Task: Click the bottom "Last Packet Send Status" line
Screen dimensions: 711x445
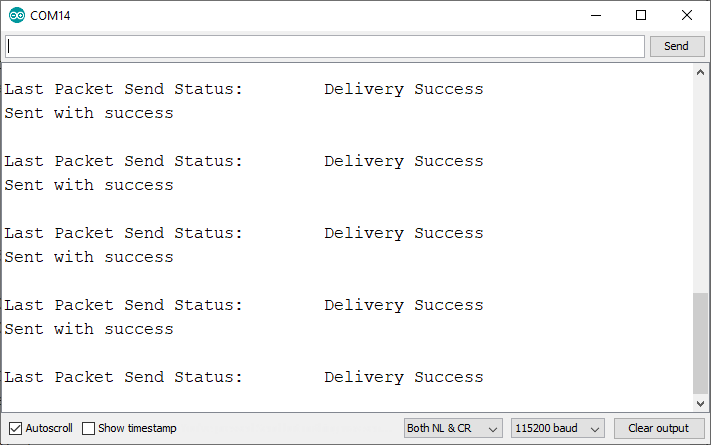Action: 124,377
